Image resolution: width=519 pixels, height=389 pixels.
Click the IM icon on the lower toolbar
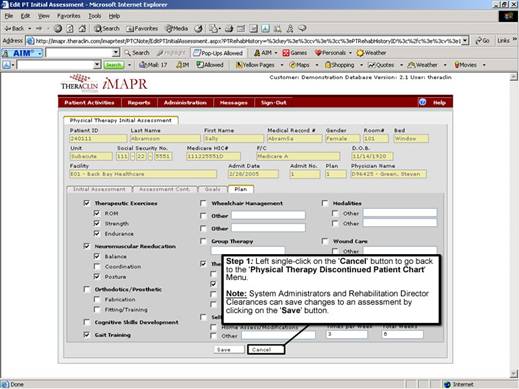pos(182,65)
